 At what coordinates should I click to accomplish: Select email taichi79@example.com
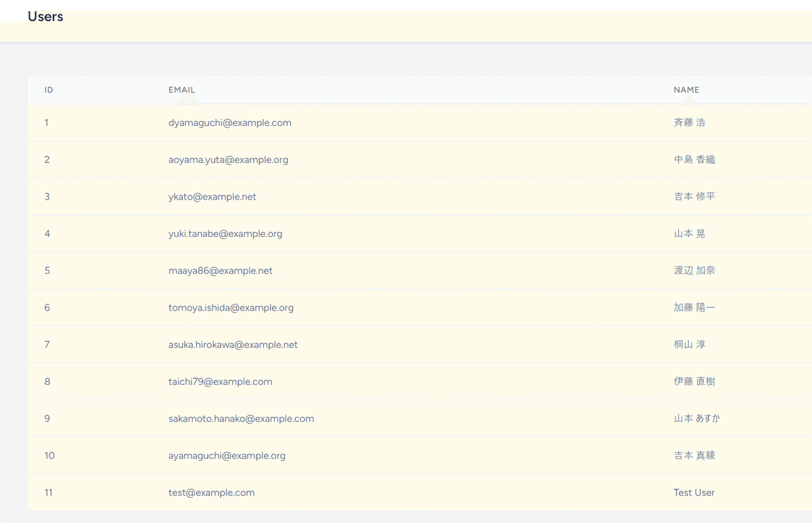[221, 382]
